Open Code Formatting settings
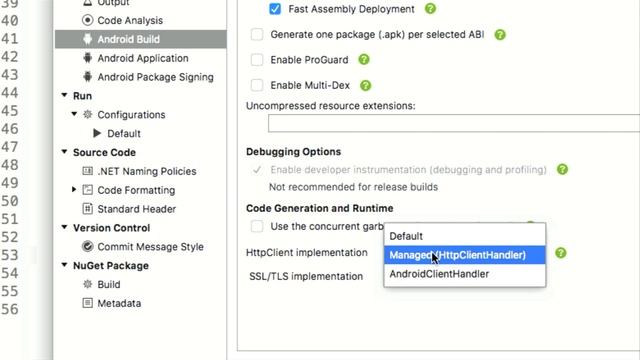640x360 pixels. pyautogui.click(x=136, y=190)
